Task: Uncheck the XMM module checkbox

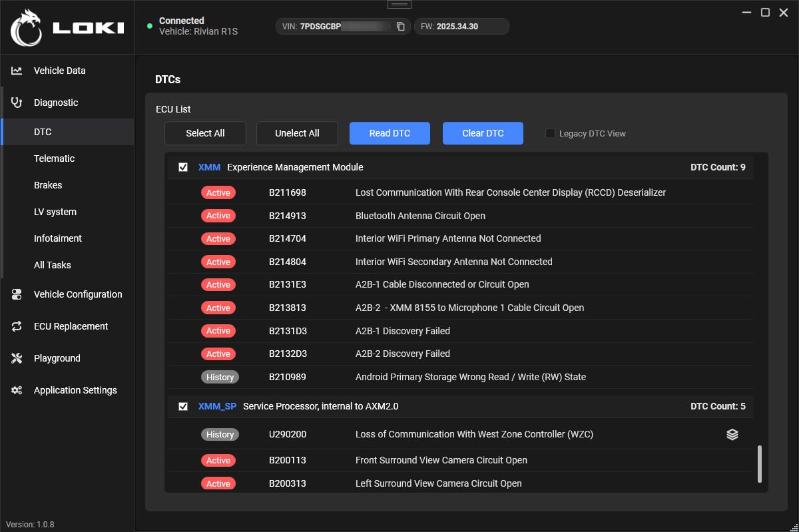Action: pyautogui.click(x=183, y=167)
